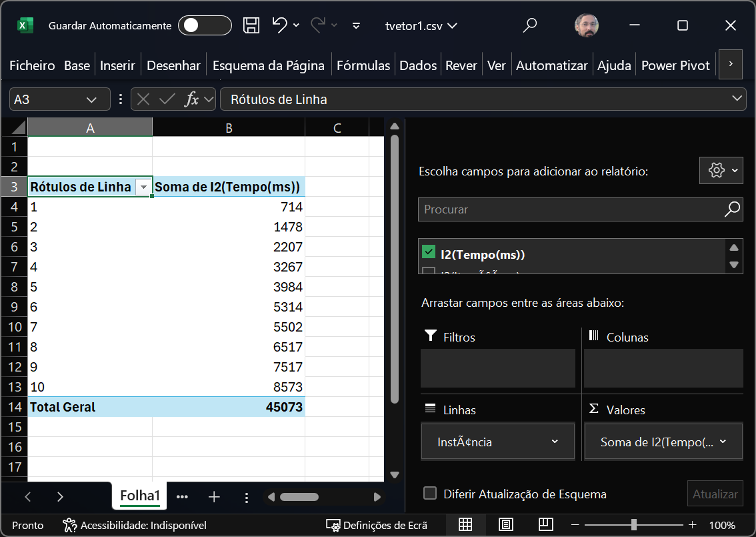Viewport: 756px width, 537px height.
Task: Open the title bar search magnifier
Action: pyautogui.click(x=530, y=26)
